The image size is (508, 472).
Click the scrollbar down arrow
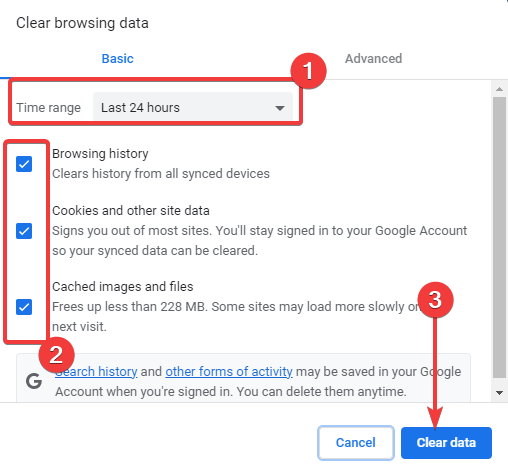[499, 393]
